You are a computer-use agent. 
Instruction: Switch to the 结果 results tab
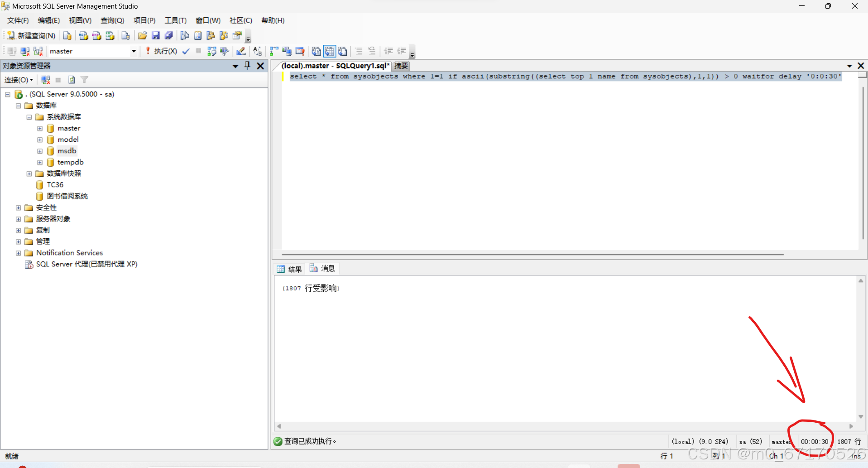[x=290, y=269]
